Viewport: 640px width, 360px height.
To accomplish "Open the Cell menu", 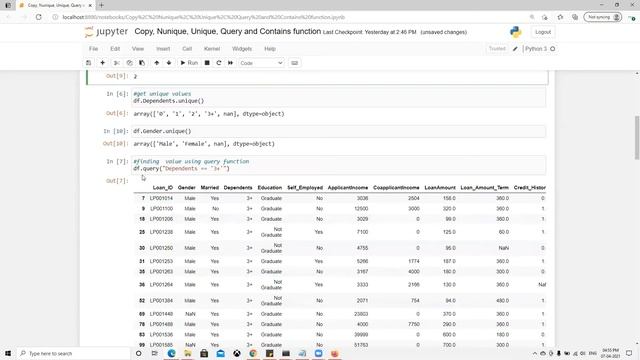I will click(187, 49).
